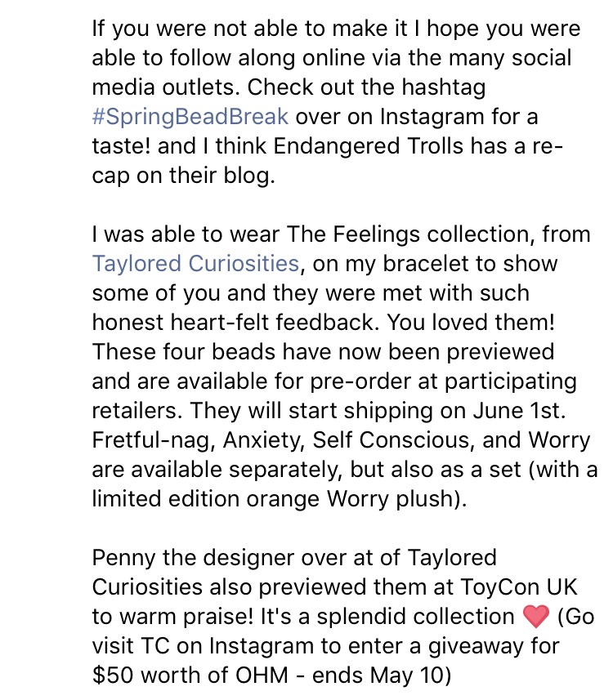Click the red heart emoji
Image resolution: width=613 pixels, height=700 pixels.
click(x=535, y=617)
